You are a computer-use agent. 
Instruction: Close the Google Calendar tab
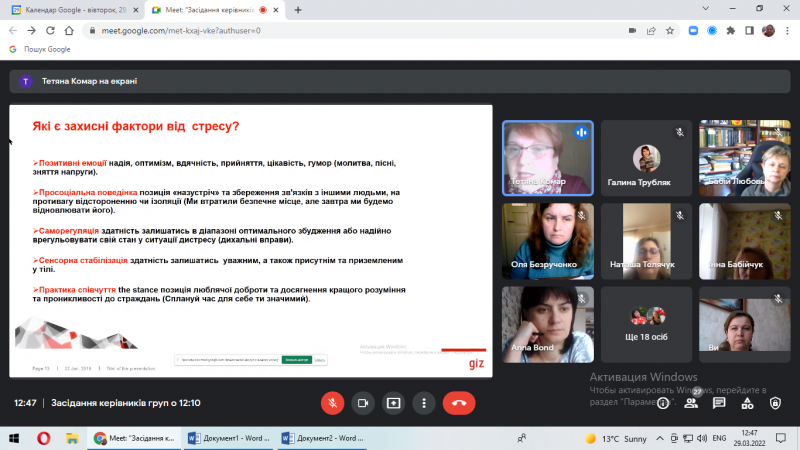[136, 10]
